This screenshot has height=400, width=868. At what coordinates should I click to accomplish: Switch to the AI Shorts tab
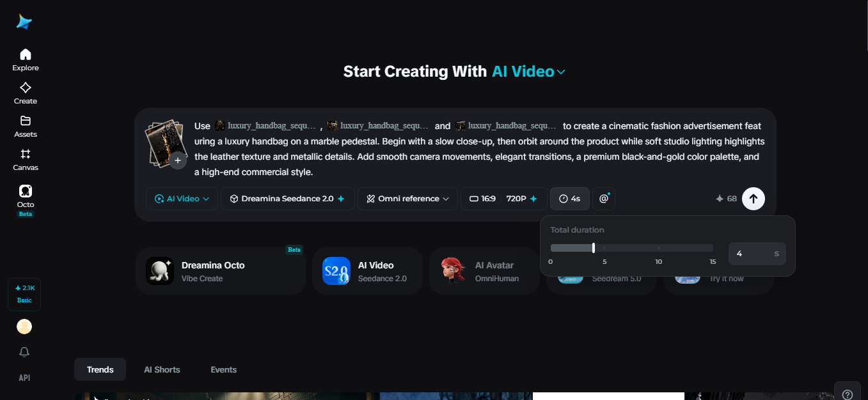point(162,369)
